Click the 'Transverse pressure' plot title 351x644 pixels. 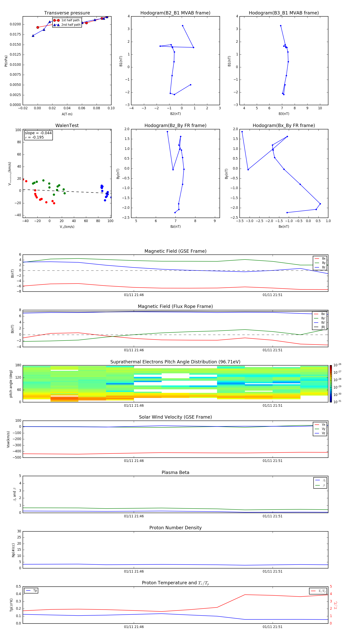click(67, 13)
